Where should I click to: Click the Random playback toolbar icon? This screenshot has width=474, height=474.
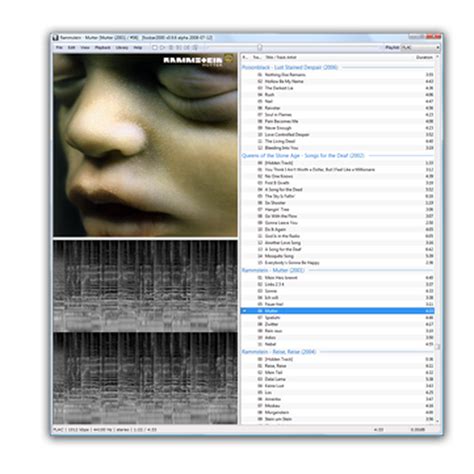195,48
